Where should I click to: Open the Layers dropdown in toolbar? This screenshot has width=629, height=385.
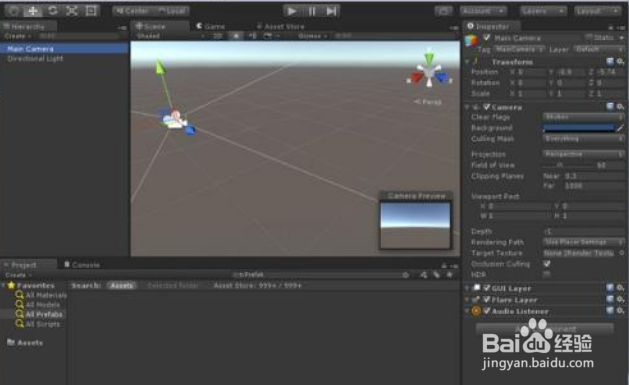tap(543, 11)
